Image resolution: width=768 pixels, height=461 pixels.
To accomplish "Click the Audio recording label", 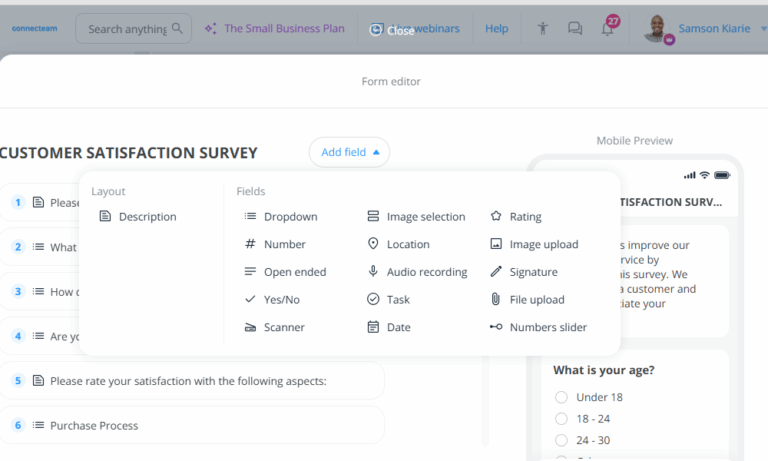I will pyautogui.click(x=427, y=272).
